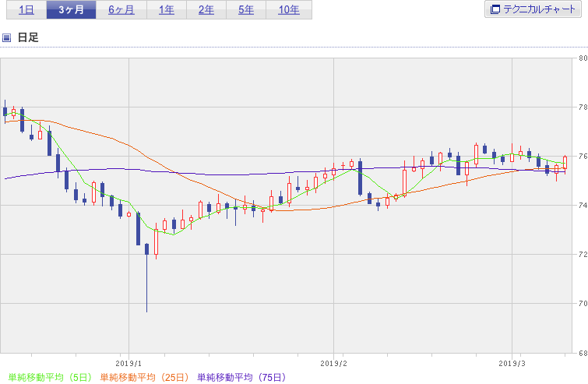
Task: Click the 単純移動平均（25日） orange legend label
Action: 144,377
